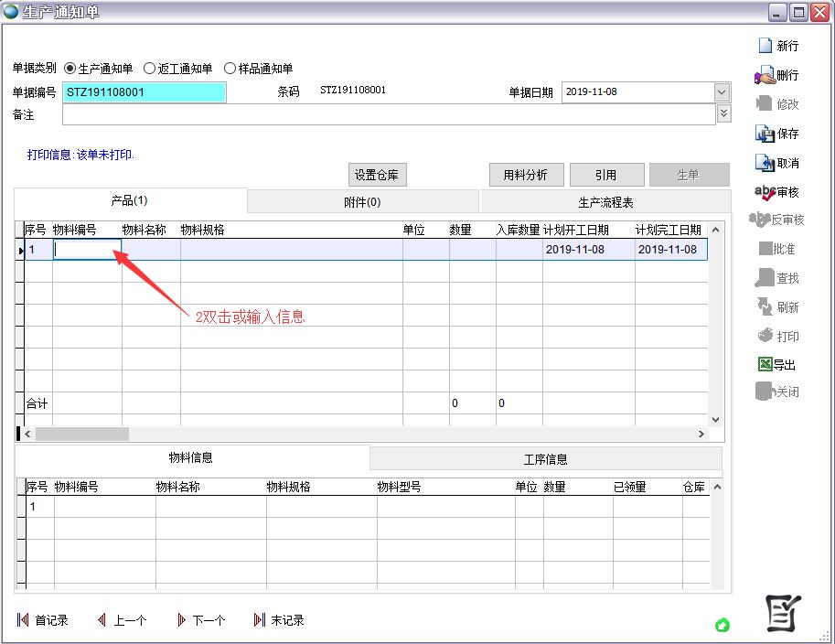Switch to the 工序信息 tab
Screen dimensions: 835x644
545,459
